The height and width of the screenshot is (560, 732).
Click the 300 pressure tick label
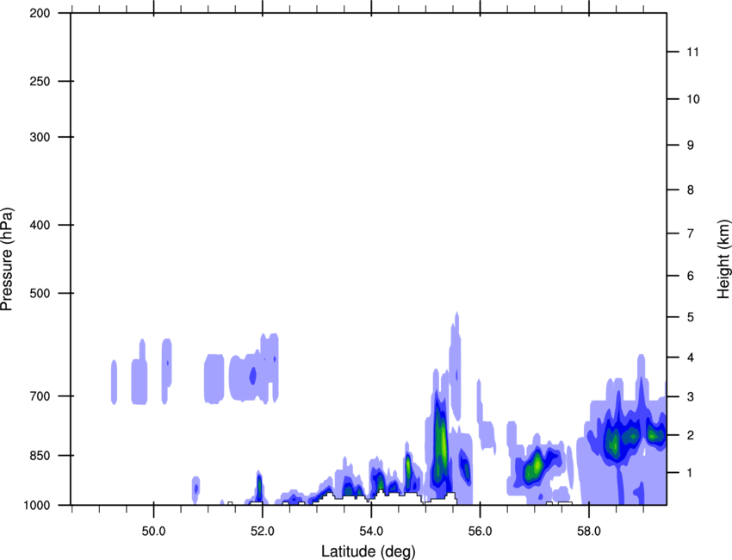point(40,137)
